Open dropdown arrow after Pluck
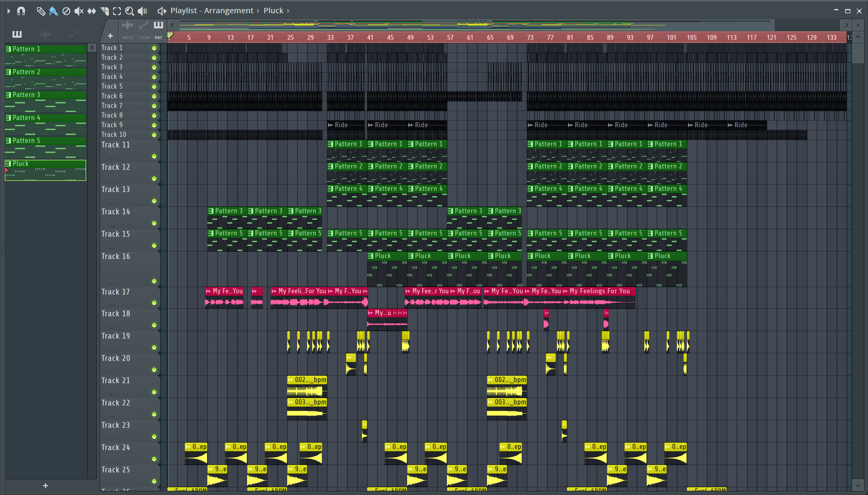 coord(288,11)
